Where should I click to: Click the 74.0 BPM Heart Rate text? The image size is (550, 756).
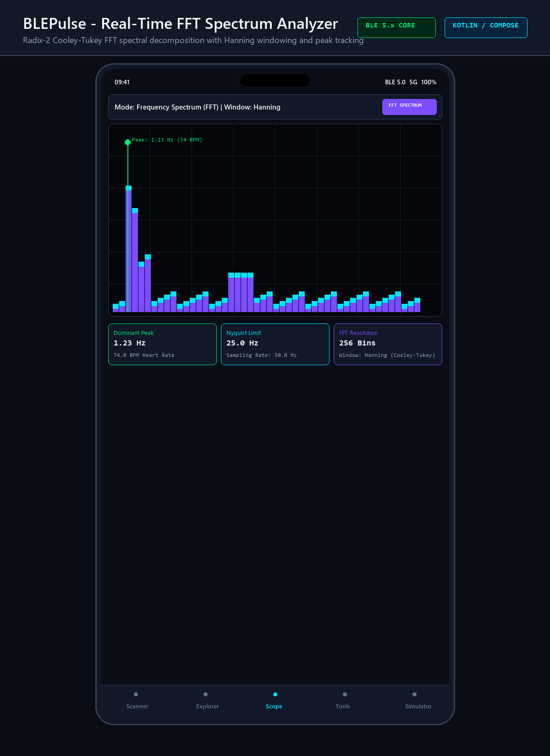point(144,355)
